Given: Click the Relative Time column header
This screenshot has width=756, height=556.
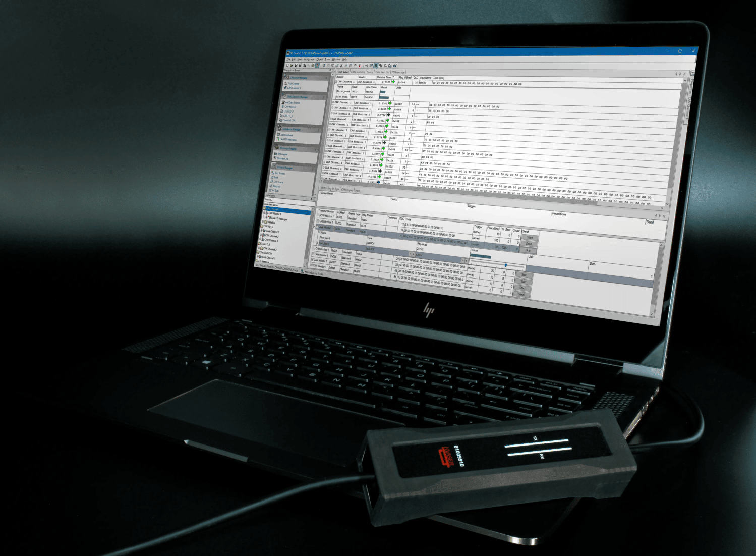Looking at the screenshot, I should pyautogui.click(x=384, y=77).
